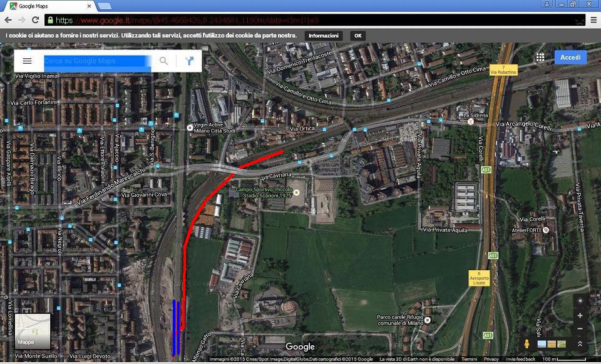Open the Termini footer link
The image size is (601, 364).
point(469,360)
